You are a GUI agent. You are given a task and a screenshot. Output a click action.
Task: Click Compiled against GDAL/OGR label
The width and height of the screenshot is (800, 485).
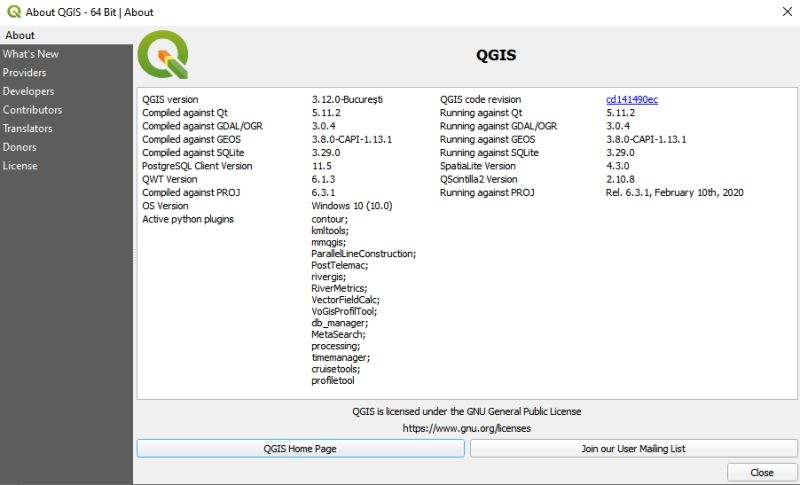[202, 126]
